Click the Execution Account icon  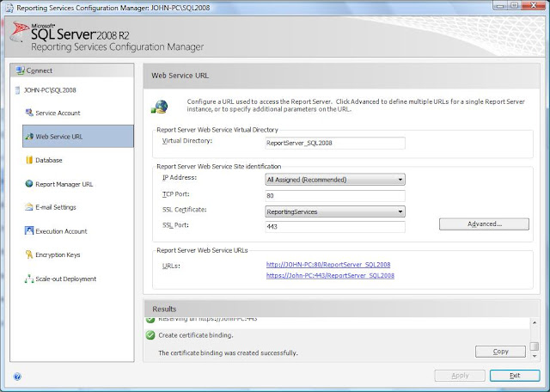pyautogui.click(x=29, y=230)
